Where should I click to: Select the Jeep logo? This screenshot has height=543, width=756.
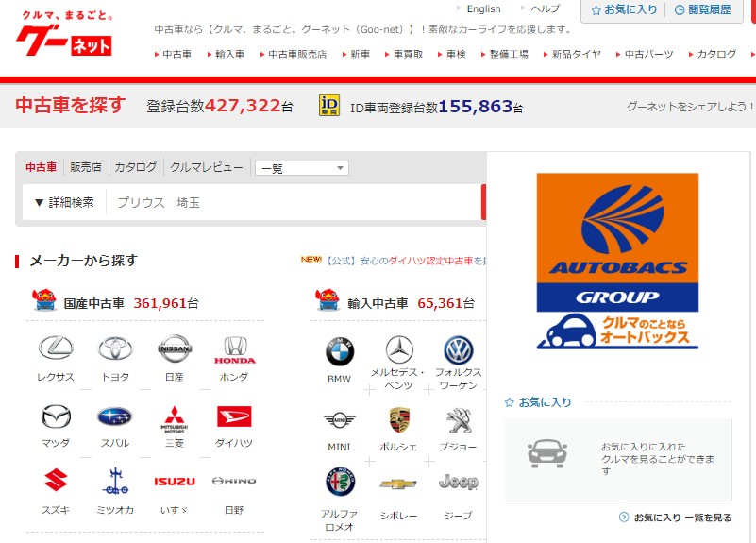tap(458, 482)
